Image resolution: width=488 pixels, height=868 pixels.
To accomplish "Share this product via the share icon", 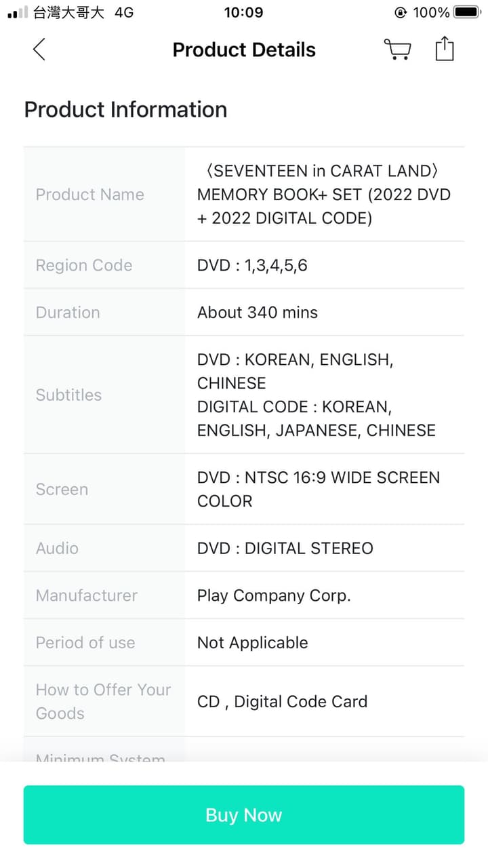I will (x=444, y=49).
